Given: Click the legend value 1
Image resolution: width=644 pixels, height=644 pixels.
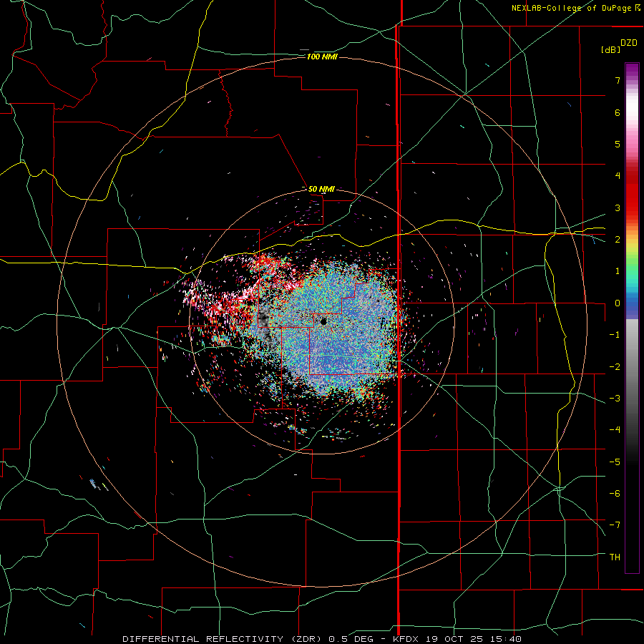Looking at the screenshot, I should click(618, 271).
